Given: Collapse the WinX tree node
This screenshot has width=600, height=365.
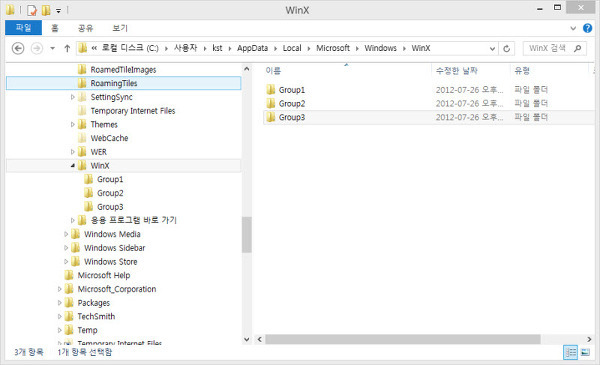Looking at the screenshot, I should tap(72, 166).
